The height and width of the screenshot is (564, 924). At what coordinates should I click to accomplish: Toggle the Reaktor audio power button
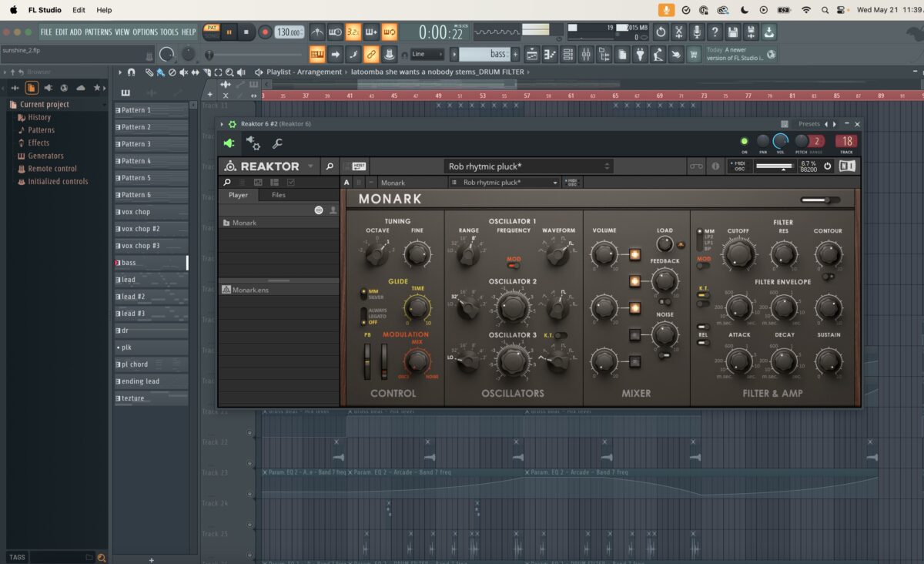(x=828, y=166)
